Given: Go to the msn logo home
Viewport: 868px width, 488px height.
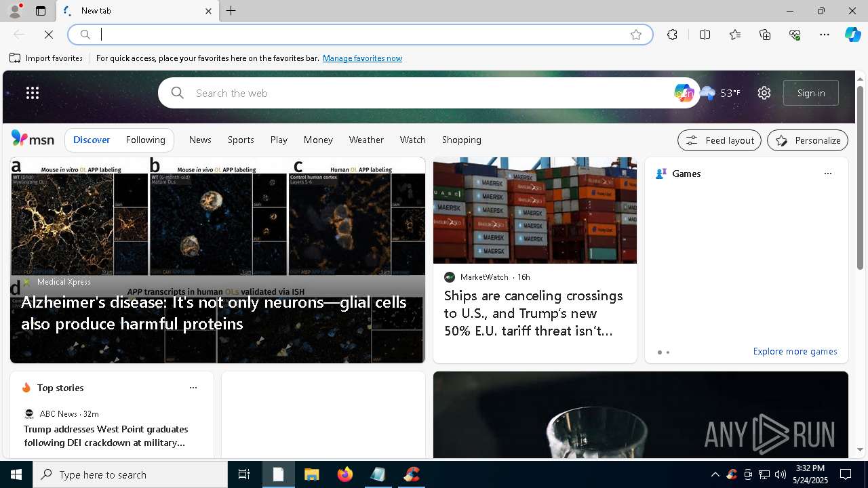Looking at the screenshot, I should [33, 139].
